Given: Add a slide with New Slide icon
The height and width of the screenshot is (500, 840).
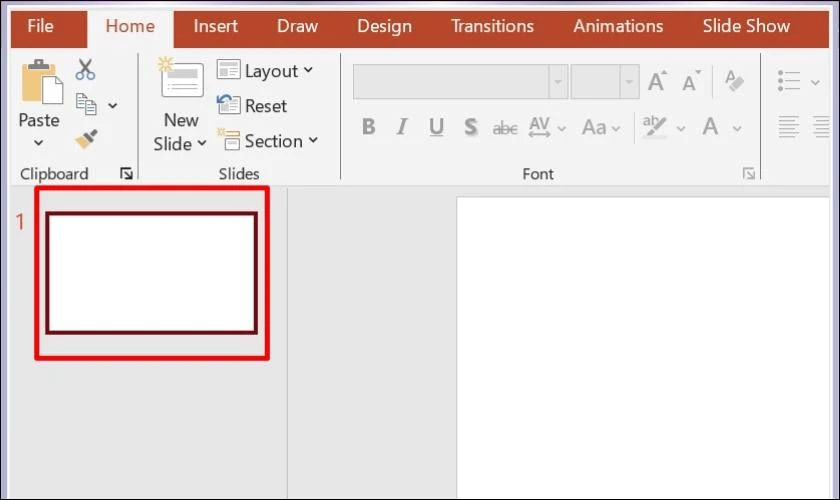Looking at the screenshot, I should (x=181, y=78).
